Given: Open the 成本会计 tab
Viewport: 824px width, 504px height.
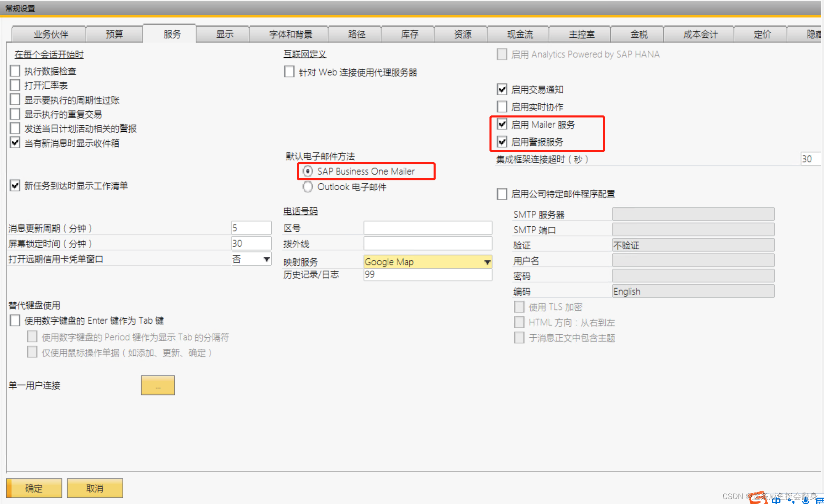Looking at the screenshot, I should [698, 34].
